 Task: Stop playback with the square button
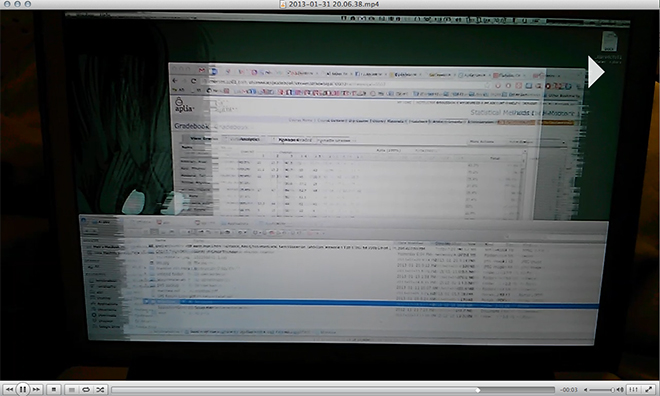[53, 389]
